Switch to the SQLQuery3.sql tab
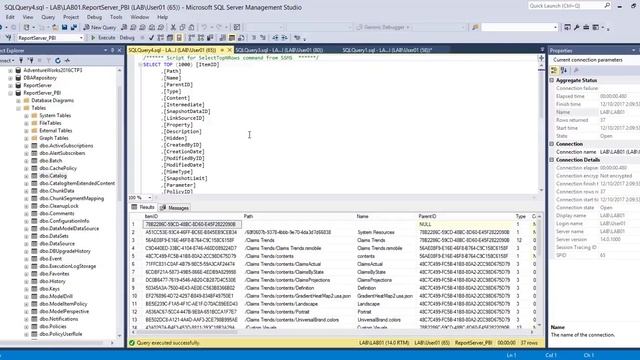This screenshot has height=360, width=640. pos(279,50)
